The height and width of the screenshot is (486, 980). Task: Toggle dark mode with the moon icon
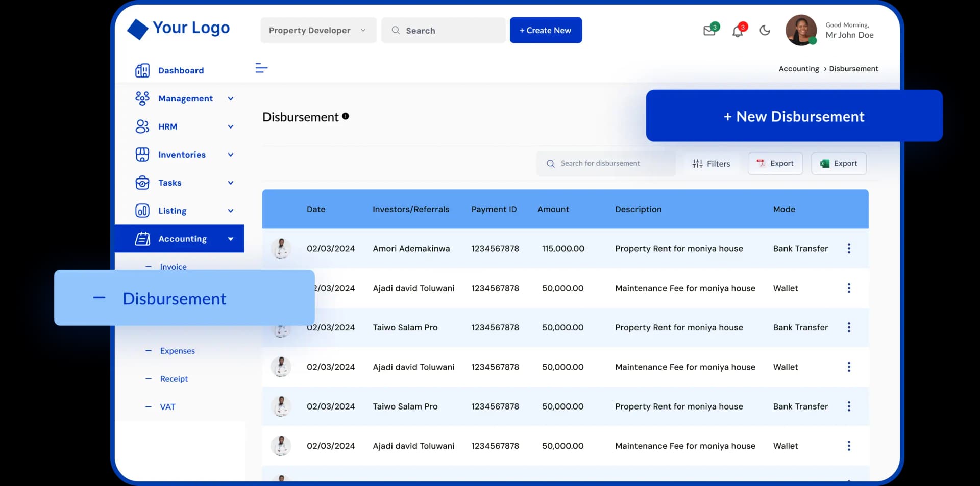(765, 31)
